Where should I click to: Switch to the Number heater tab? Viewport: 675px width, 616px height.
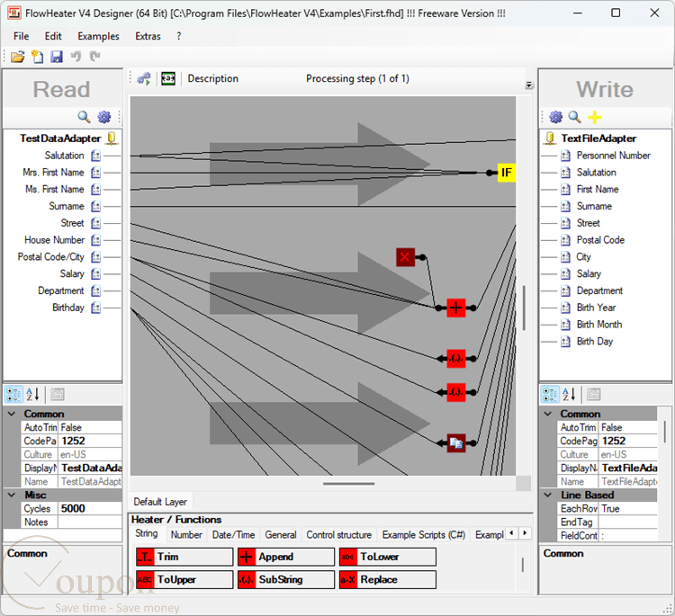[x=186, y=535]
